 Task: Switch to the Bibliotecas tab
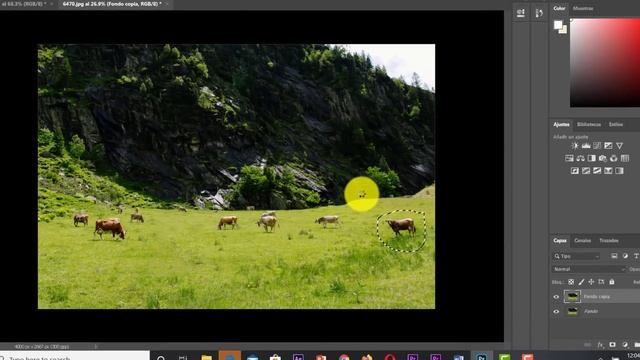point(589,124)
